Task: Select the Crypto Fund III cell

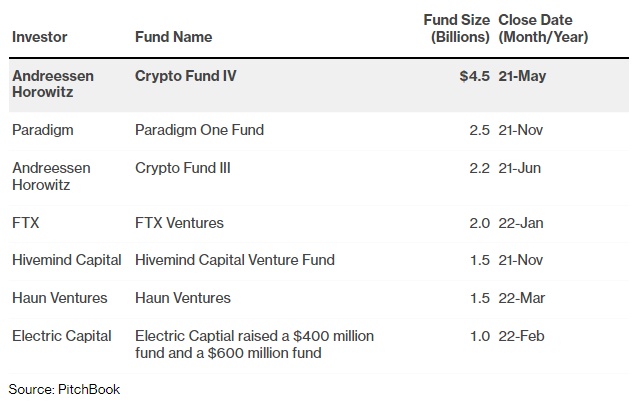Action: pos(183,168)
